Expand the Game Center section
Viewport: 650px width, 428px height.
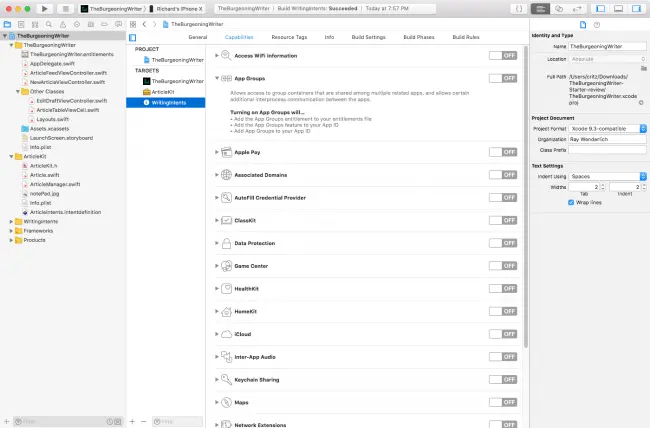(216, 266)
